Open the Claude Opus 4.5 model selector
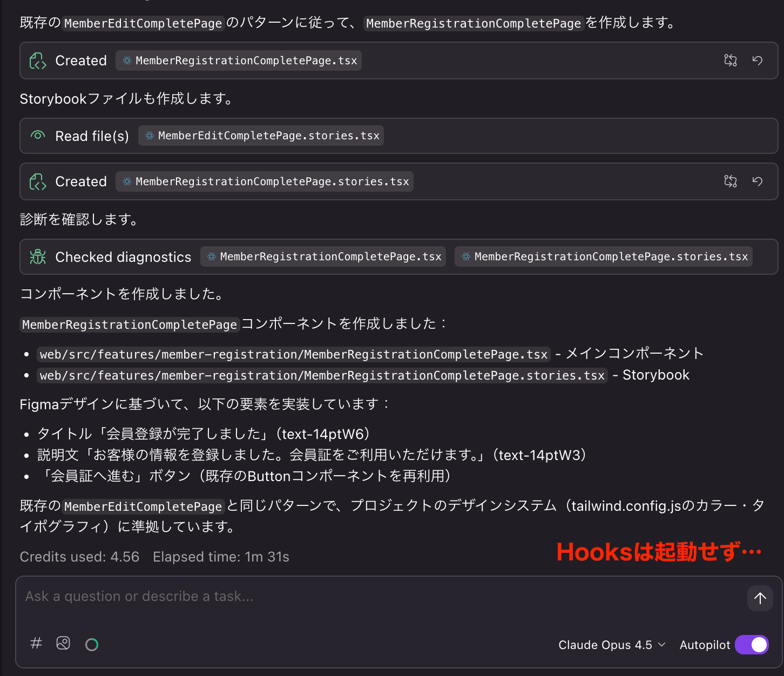 [612, 645]
